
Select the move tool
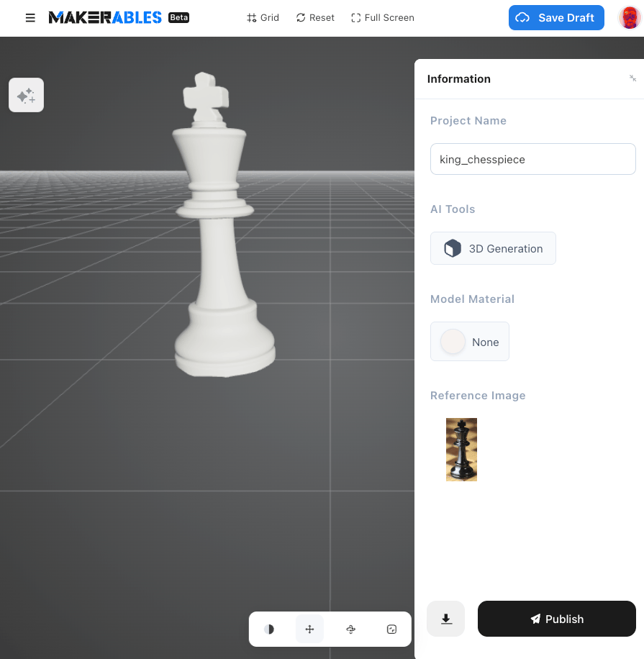[x=310, y=630]
